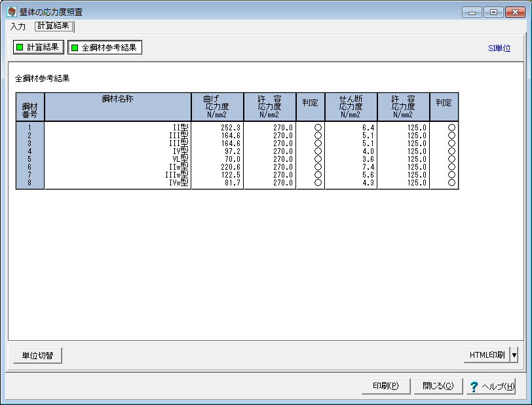Viewport: 532px width, 405px height.
Task: Click the application icon in title bar
Action: click(12, 12)
